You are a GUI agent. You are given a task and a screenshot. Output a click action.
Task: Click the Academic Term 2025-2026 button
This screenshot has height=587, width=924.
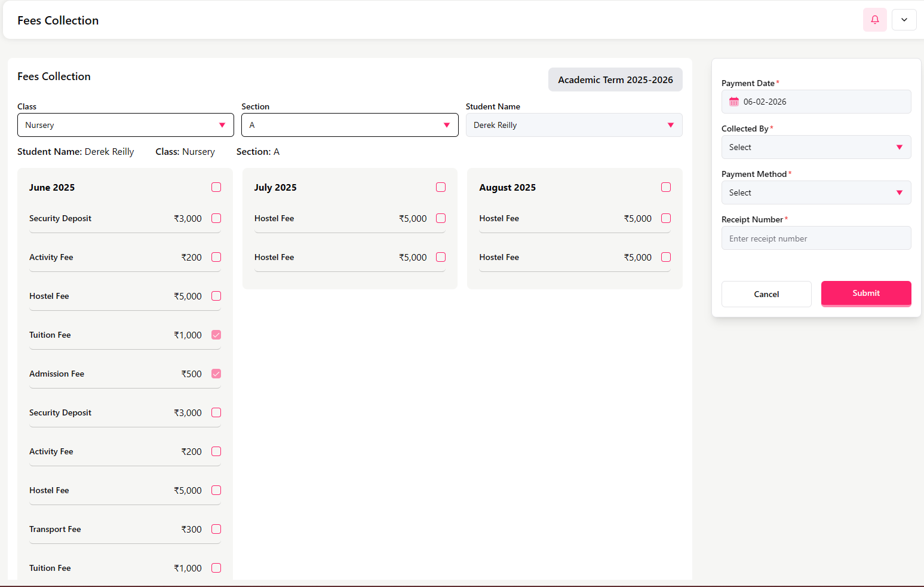(x=615, y=80)
